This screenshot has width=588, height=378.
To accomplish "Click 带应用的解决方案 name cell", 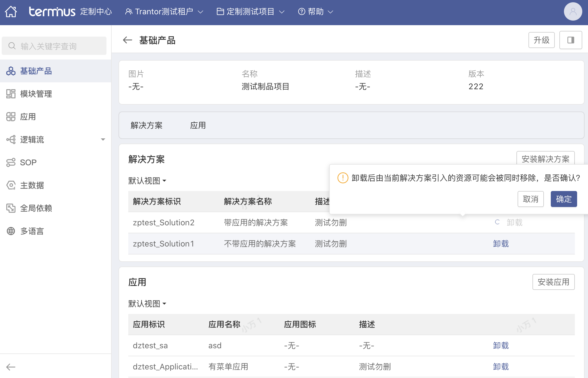I will (256, 222).
